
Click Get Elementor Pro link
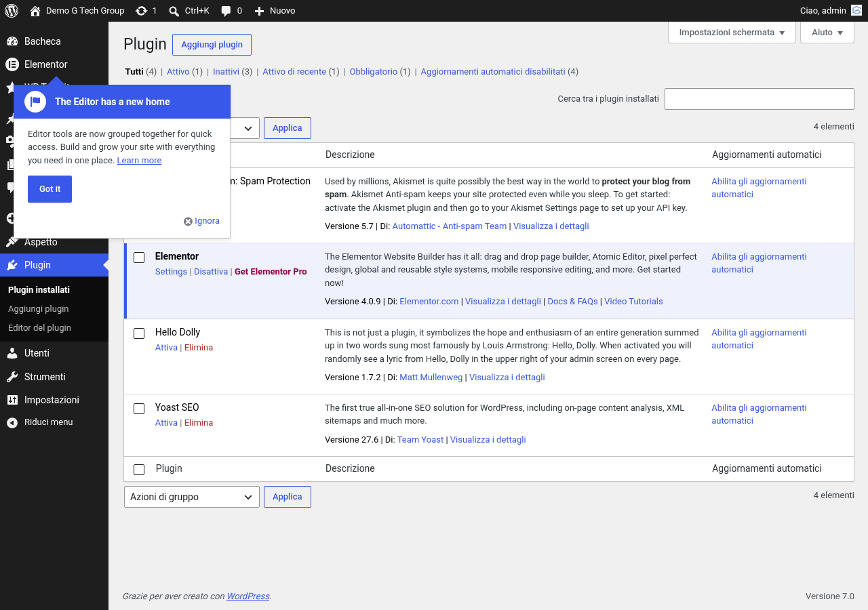[271, 272]
